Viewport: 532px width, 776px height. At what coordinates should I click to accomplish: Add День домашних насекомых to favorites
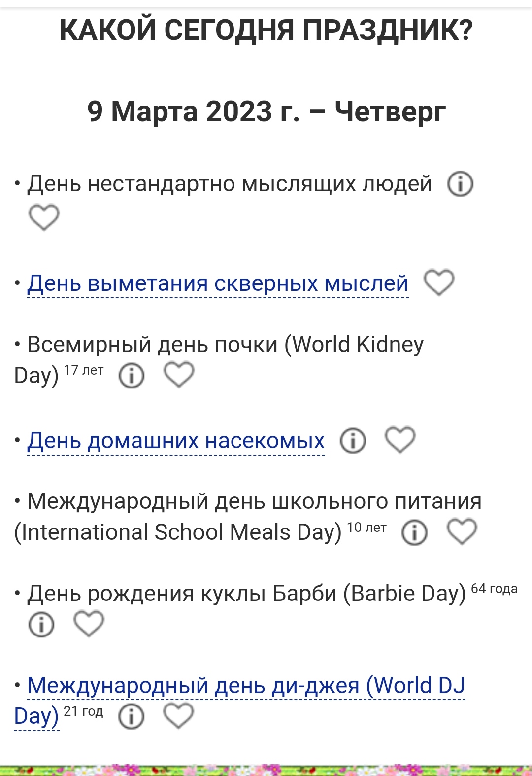click(400, 440)
